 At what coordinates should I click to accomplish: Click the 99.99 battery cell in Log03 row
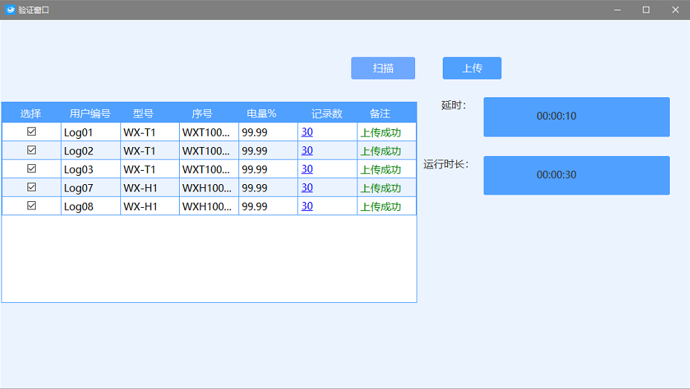click(268, 169)
